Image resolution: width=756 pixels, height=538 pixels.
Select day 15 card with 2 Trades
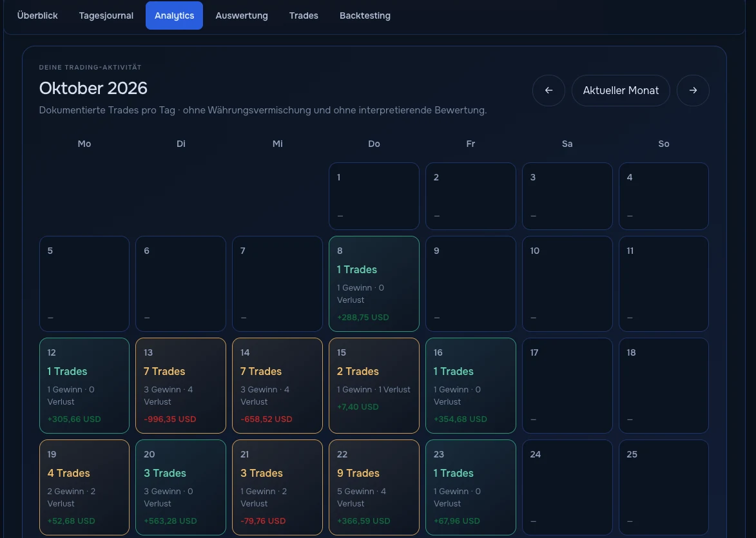(x=374, y=385)
